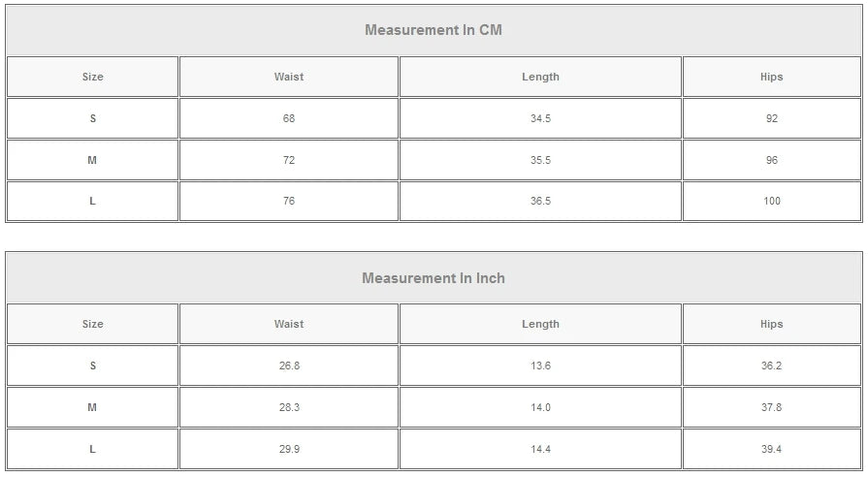Click the Measurement In Inch table title
Screen dimensions: 868x477
coord(434,278)
